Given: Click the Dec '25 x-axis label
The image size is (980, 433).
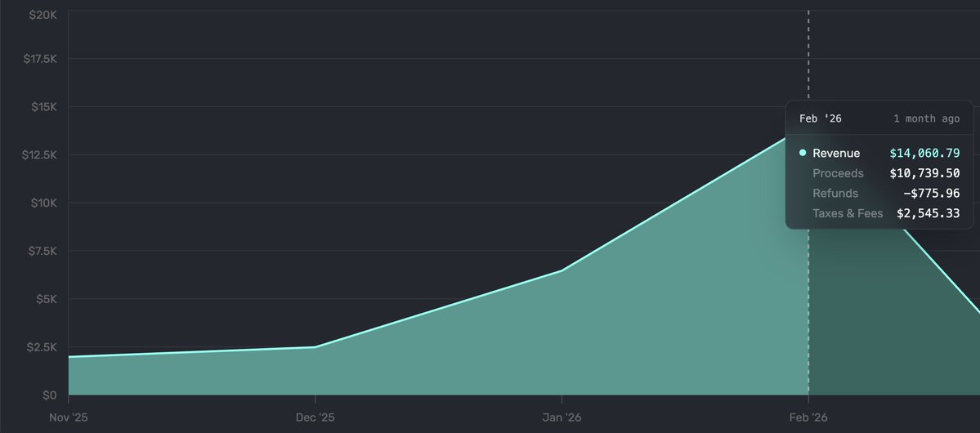Looking at the screenshot, I should click(x=315, y=417).
